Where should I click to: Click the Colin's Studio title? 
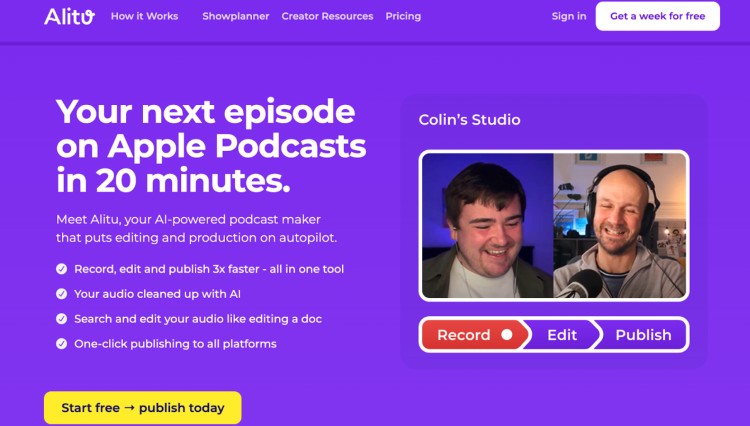coord(469,120)
